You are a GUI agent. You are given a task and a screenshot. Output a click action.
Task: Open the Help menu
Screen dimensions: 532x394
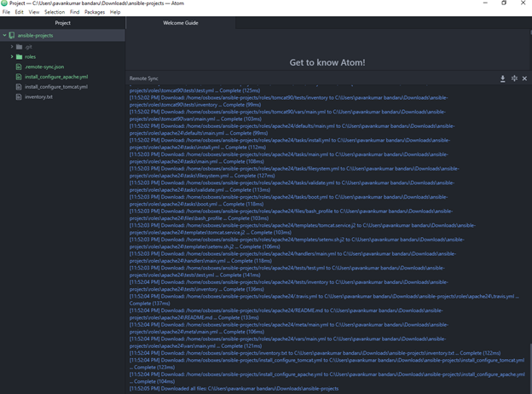coord(115,12)
